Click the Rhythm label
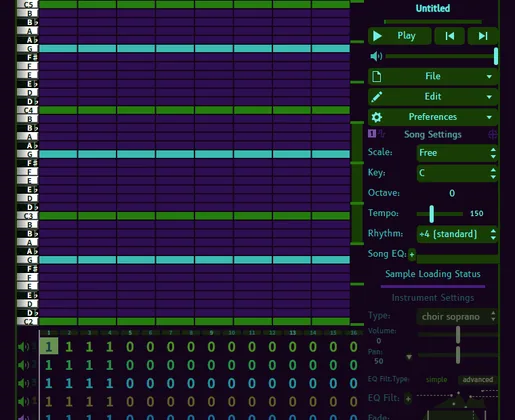The width and height of the screenshot is (515, 420). click(385, 234)
